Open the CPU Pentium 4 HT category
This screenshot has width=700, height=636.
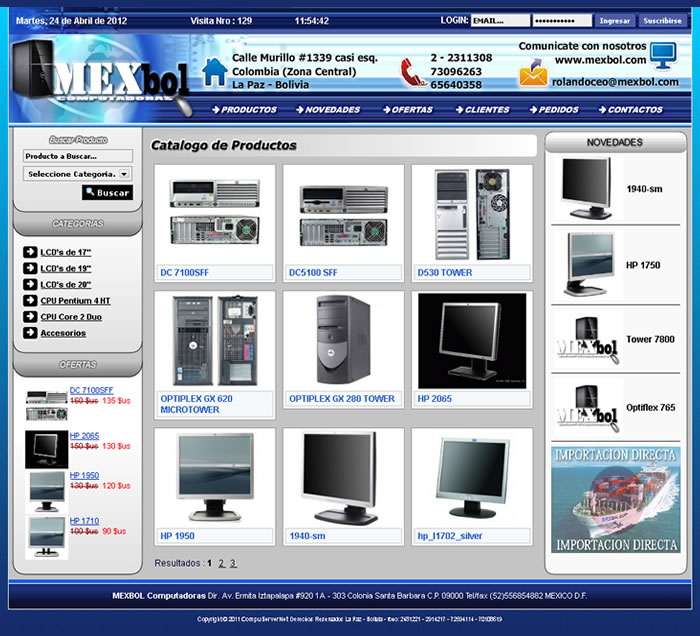pyautogui.click(x=75, y=301)
